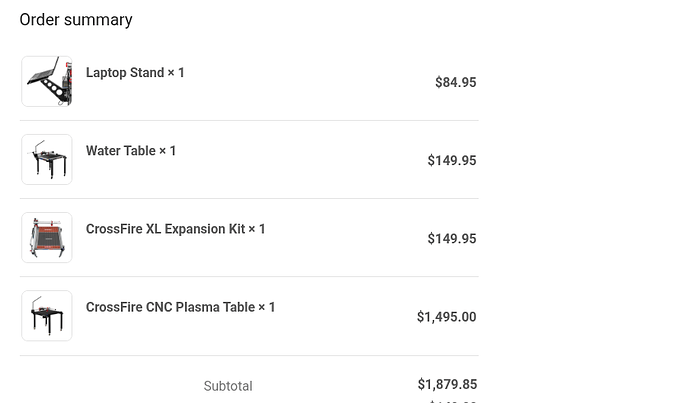Click the Order summary heading
The image size is (690, 403).
pyautogui.click(x=76, y=20)
